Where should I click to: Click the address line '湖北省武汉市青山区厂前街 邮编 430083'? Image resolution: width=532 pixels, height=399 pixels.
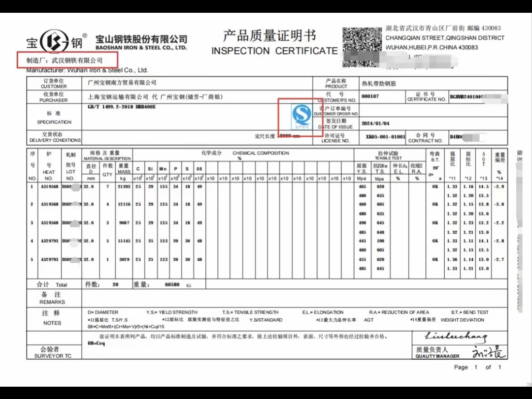click(x=443, y=28)
